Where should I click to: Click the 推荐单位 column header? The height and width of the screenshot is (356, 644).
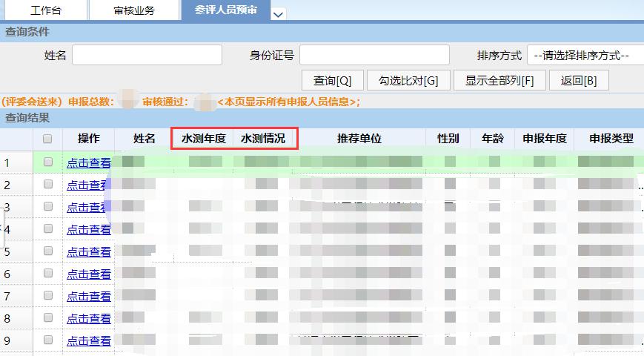[x=359, y=139]
